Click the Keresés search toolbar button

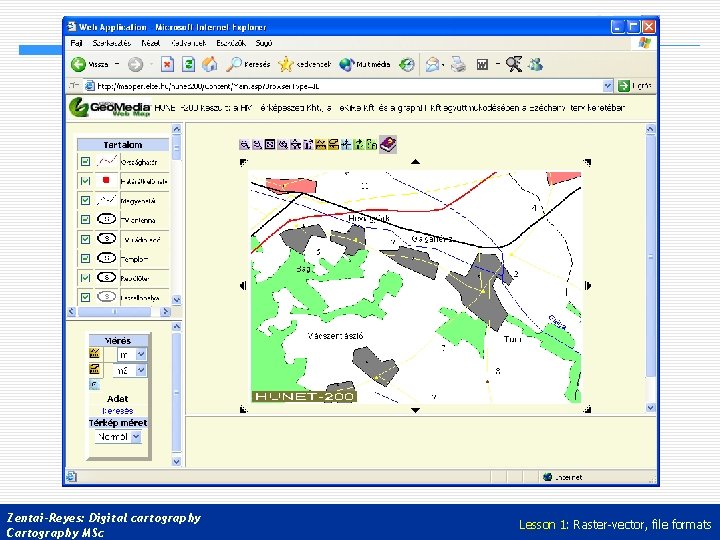click(248, 64)
